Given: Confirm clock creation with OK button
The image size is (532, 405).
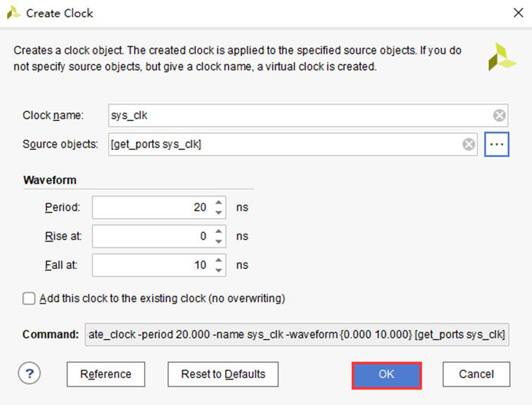Looking at the screenshot, I should [x=386, y=375].
